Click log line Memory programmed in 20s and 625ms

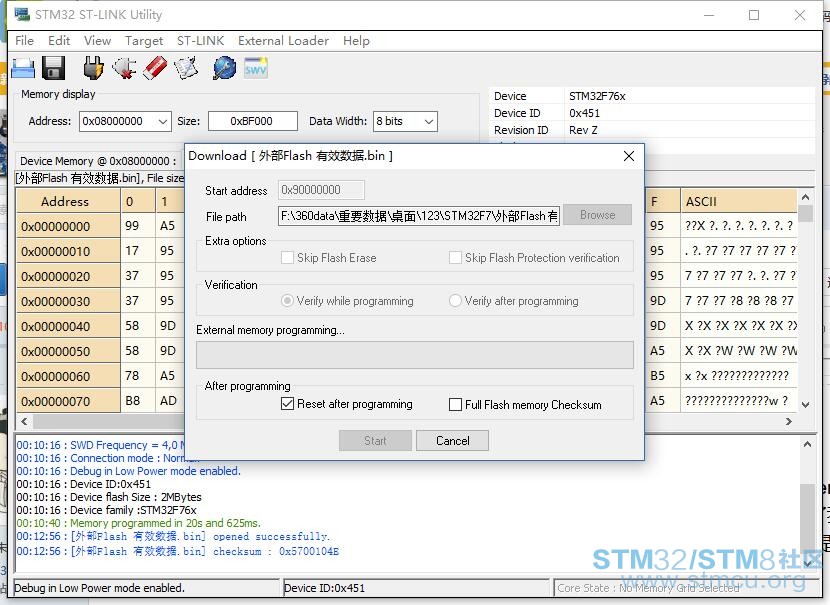[139, 523]
